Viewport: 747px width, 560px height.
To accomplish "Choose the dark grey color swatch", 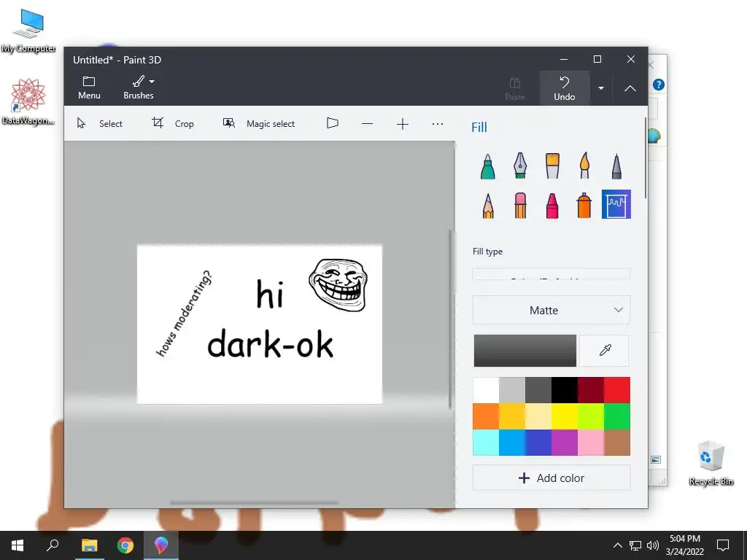I will coord(538,390).
